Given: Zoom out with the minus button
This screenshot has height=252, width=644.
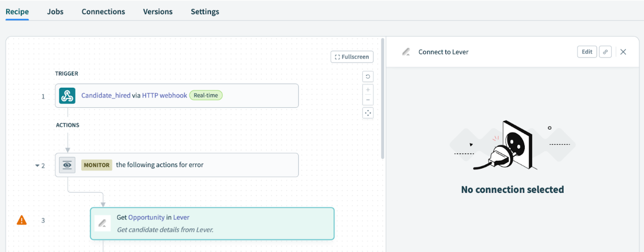Looking at the screenshot, I should pyautogui.click(x=368, y=100).
